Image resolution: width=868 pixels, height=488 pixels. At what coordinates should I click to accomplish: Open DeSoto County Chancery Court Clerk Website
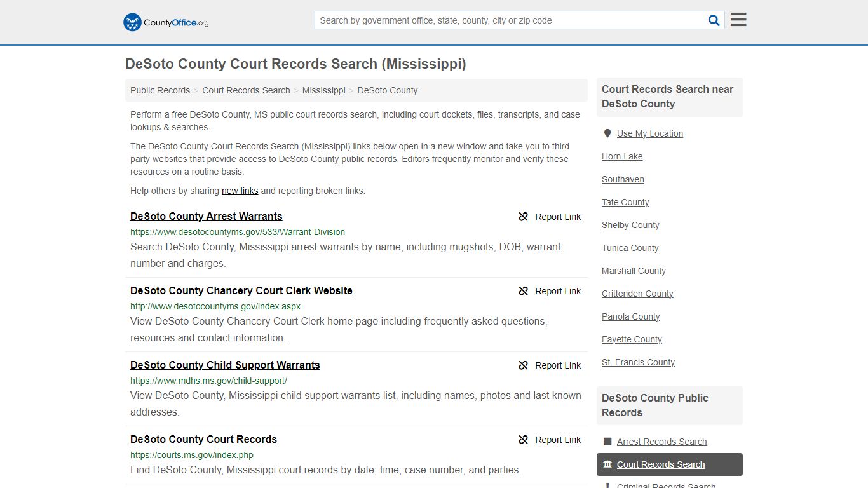tap(241, 290)
